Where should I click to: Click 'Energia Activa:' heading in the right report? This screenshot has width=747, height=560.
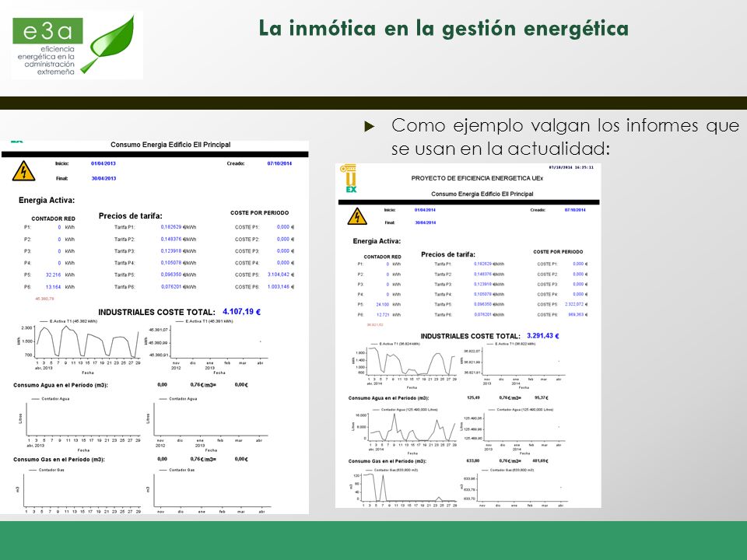tap(377, 241)
